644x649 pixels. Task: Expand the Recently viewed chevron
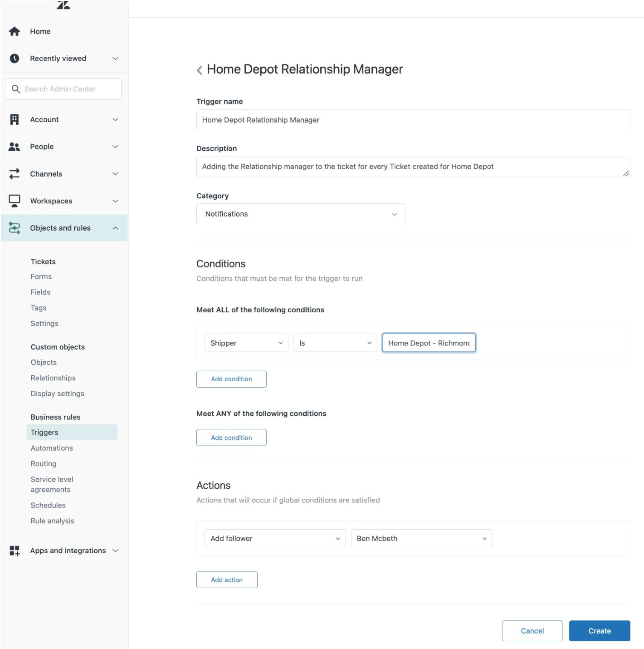[x=116, y=59]
